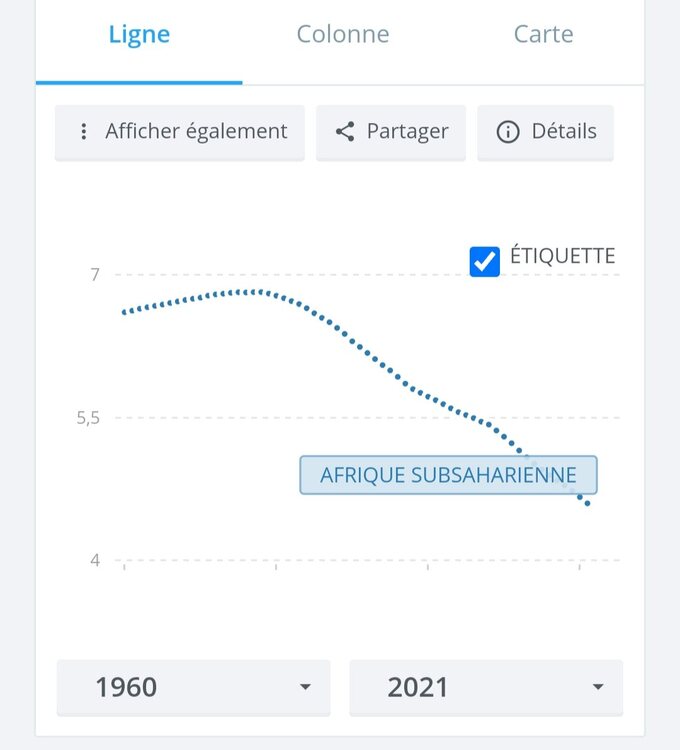Click the share icon in Partager
Screen dimensions: 680x750
(345, 132)
